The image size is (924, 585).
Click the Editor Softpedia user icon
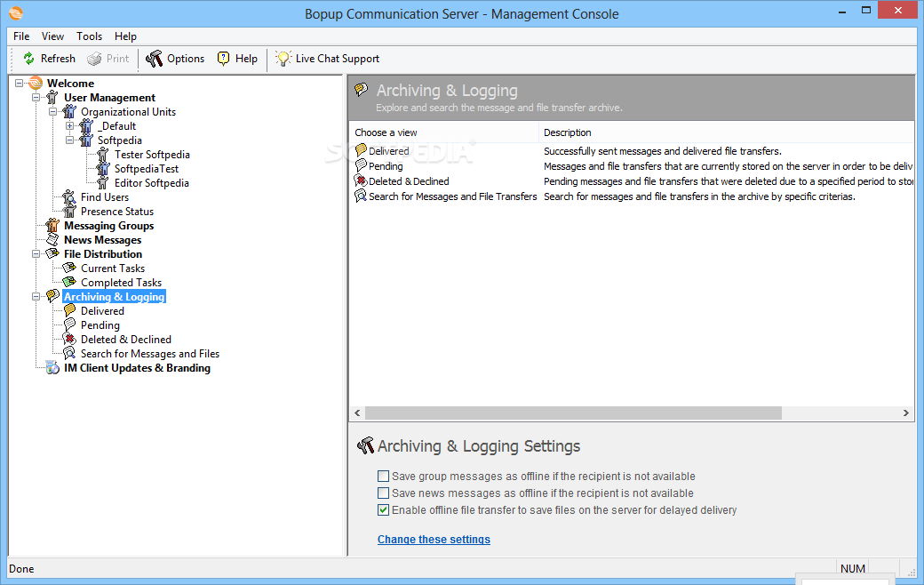point(103,183)
